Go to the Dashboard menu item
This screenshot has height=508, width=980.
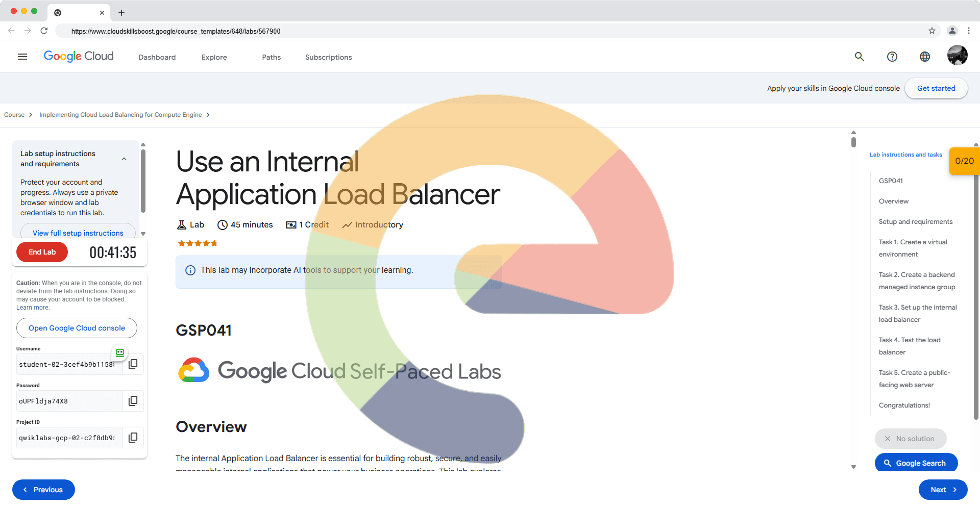click(157, 57)
